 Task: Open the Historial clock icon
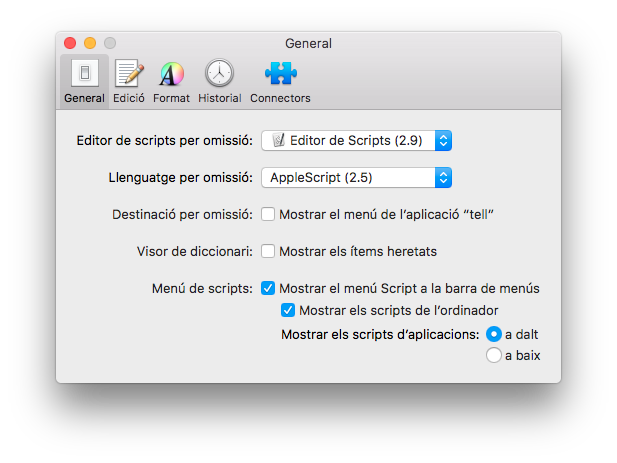point(220,73)
